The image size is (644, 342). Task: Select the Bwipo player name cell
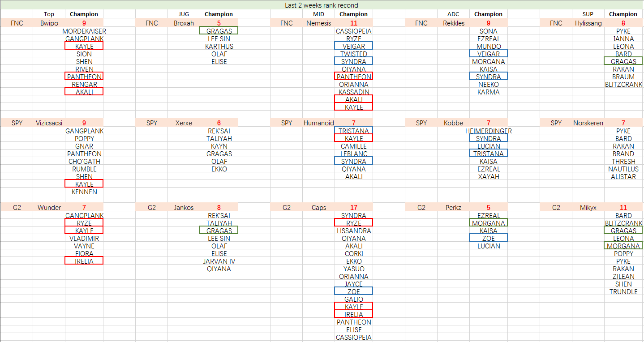49,23
